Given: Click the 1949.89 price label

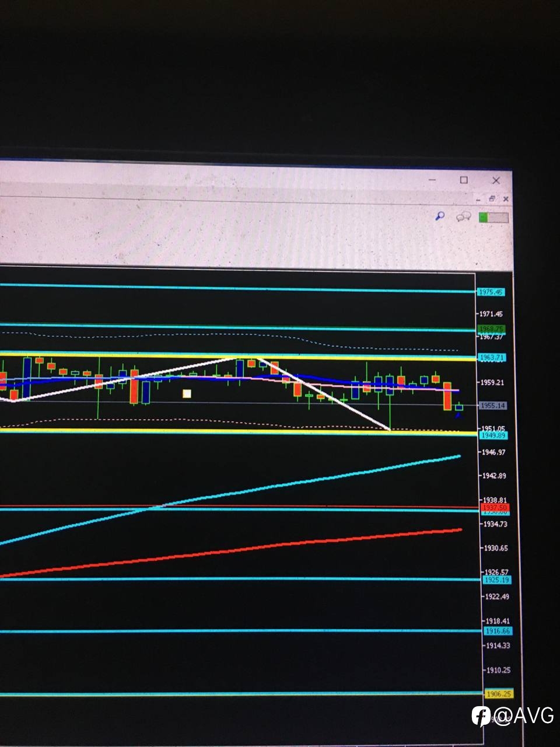Looking at the screenshot, I should pyautogui.click(x=494, y=435).
